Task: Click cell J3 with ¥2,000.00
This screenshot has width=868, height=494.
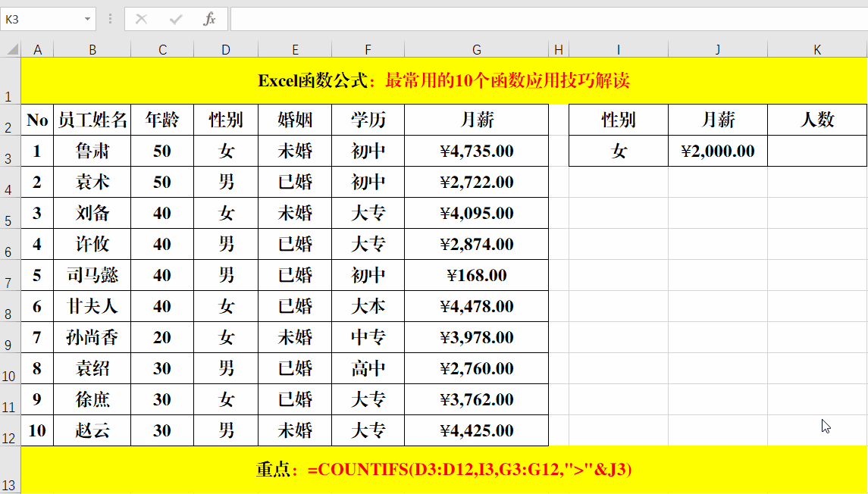Action: (x=718, y=151)
